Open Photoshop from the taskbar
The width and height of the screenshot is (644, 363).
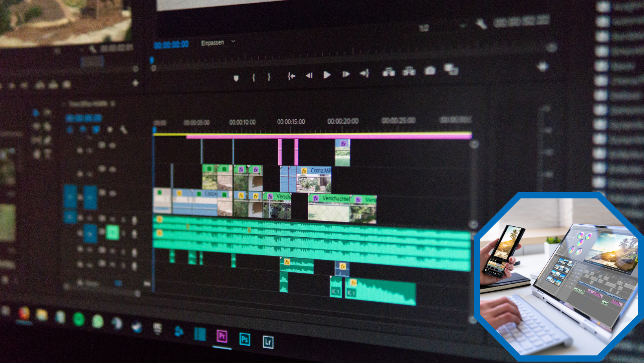(x=244, y=339)
